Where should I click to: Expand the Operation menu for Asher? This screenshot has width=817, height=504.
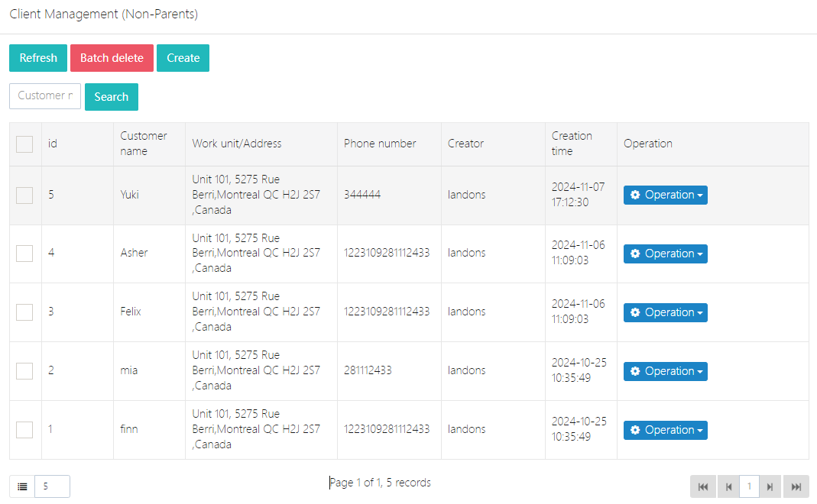tap(665, 254)
